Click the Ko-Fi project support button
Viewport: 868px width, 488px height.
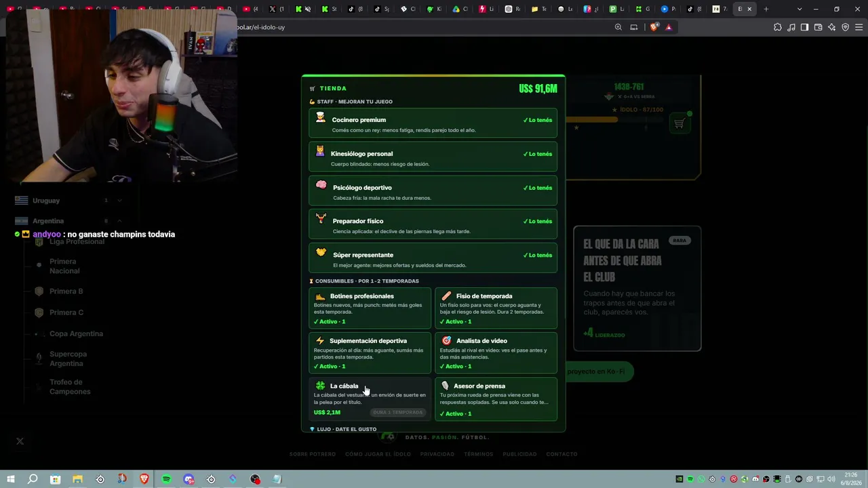[x=598, y=371]
